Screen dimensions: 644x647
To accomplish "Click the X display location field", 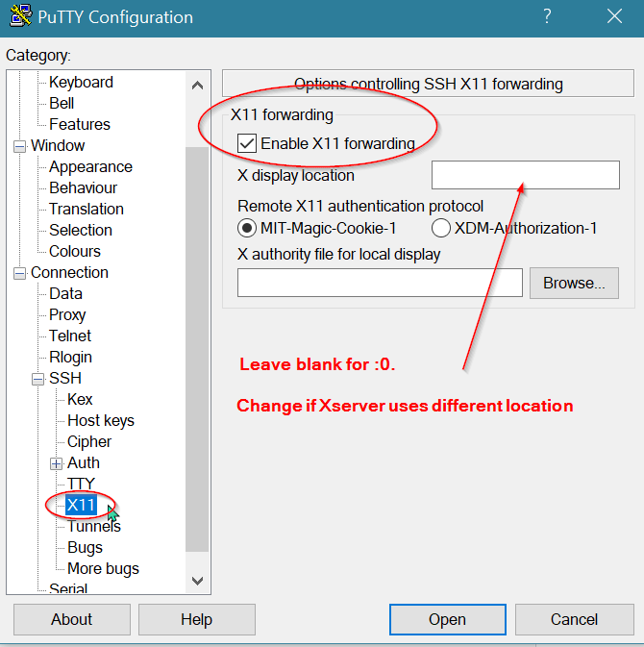I will [x=525, y=175].
